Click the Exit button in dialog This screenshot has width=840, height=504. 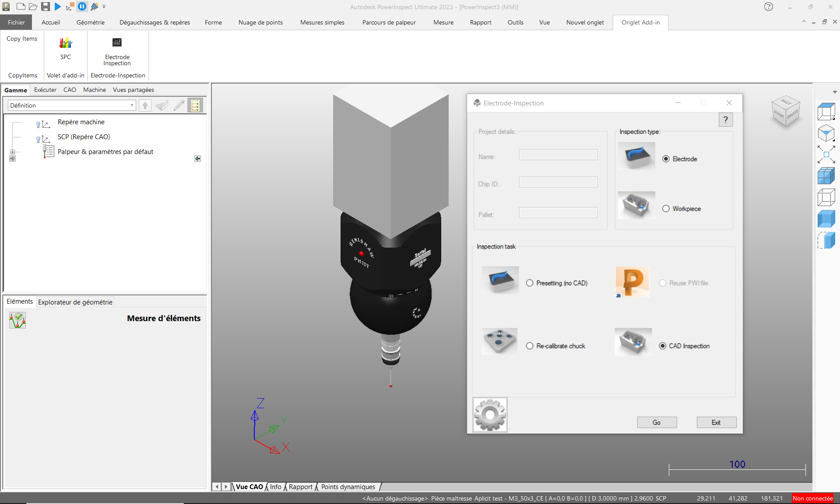pos(716,422)
